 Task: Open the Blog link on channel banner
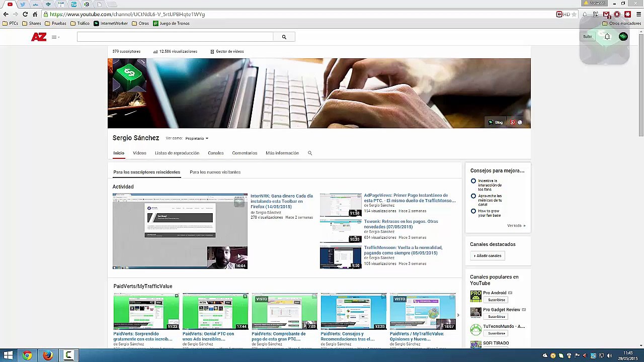coord(496,122)
